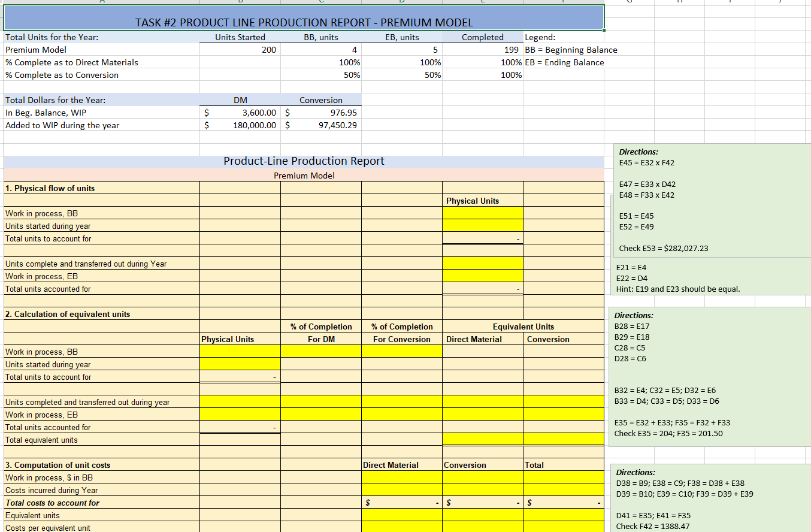Select the yellow Work in process, EB cell
Viewport: 811px width, 532px height.
482,276
